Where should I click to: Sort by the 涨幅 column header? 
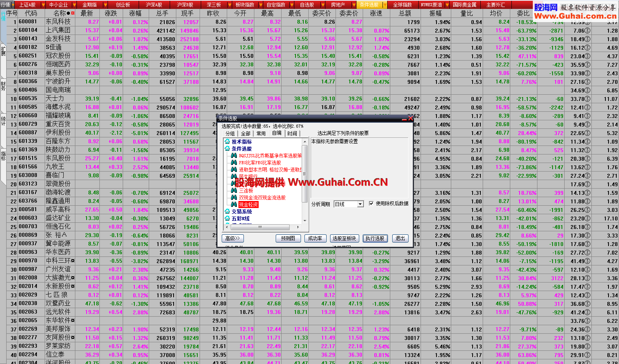tap(136, 13)
